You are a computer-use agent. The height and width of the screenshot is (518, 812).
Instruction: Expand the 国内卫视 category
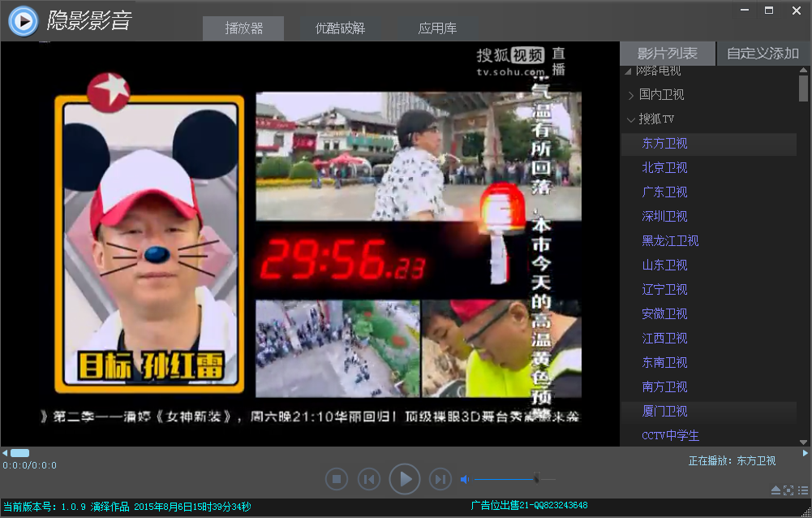pyautogui.click(x=631, y=95)
